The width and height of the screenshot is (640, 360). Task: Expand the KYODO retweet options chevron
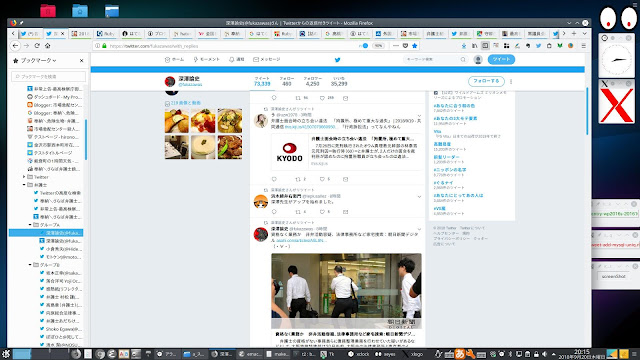click(419, 116)
